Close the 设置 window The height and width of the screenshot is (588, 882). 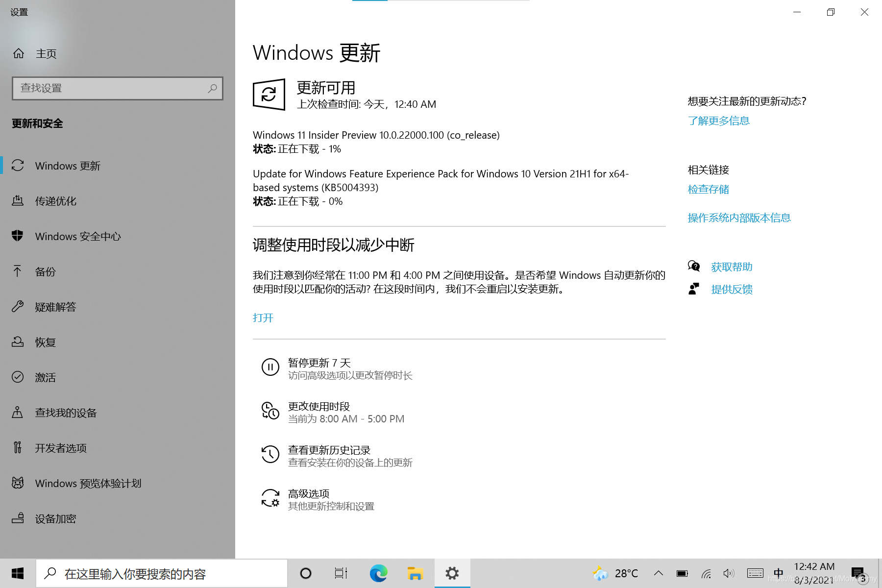pos(864,12)
